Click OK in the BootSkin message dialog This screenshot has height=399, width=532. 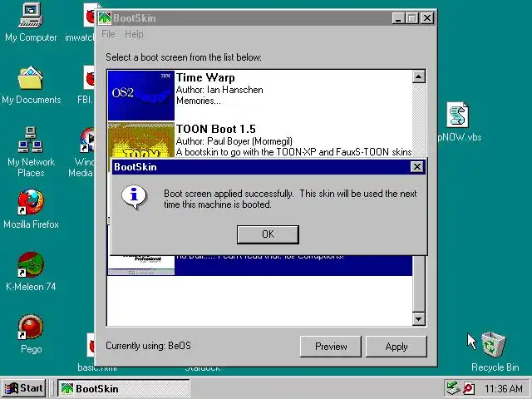(x=268, y=234)
